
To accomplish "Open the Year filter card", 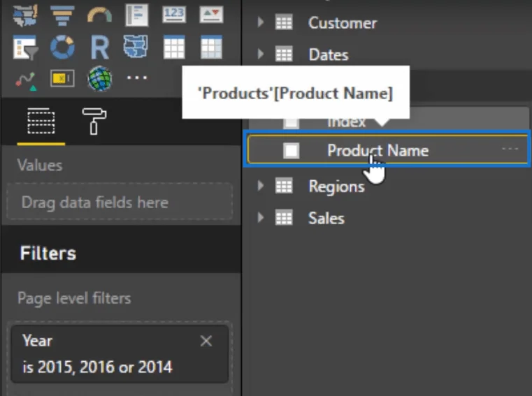I will point(120,354).
